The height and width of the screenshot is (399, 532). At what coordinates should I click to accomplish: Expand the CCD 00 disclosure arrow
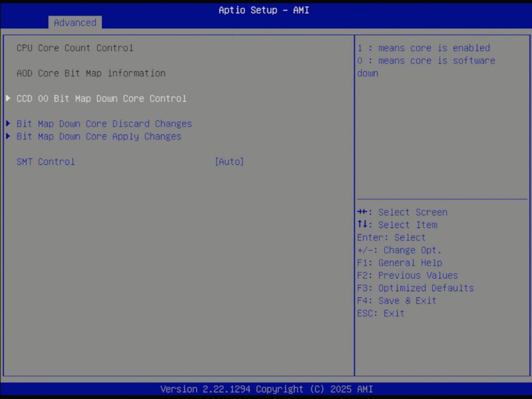pos(8,98)
